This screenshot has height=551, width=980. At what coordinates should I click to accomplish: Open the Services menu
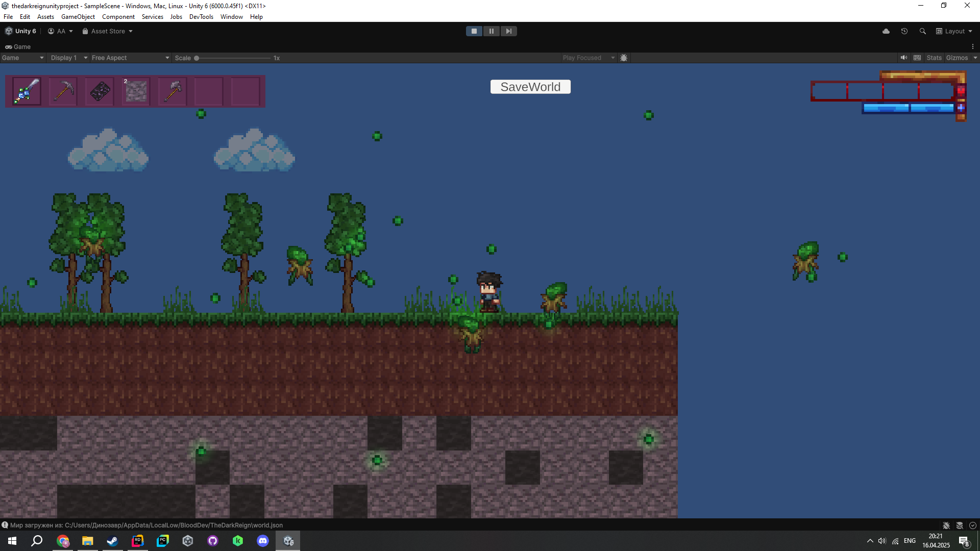click(153, 17)
